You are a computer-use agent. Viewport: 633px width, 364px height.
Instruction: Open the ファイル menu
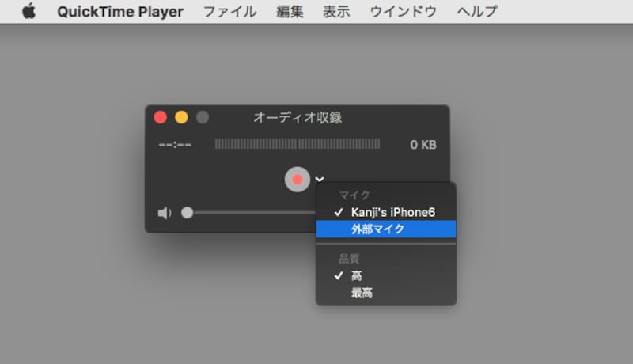tap(229, 12)
